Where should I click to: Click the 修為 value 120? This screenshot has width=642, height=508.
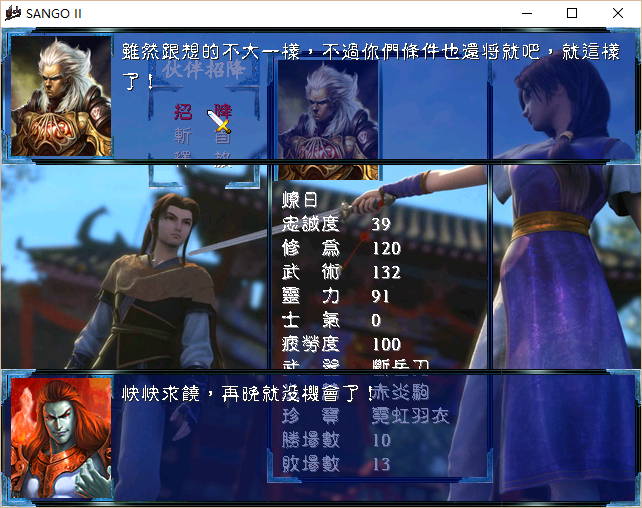[387, 248]
